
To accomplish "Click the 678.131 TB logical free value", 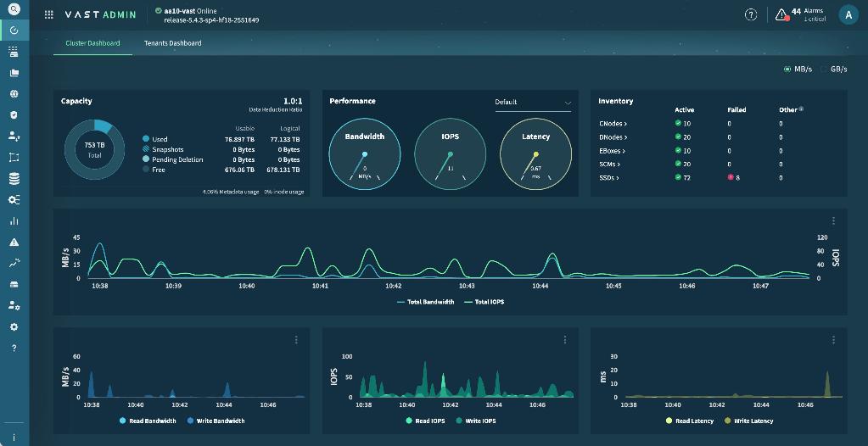I will click(283, 170).
